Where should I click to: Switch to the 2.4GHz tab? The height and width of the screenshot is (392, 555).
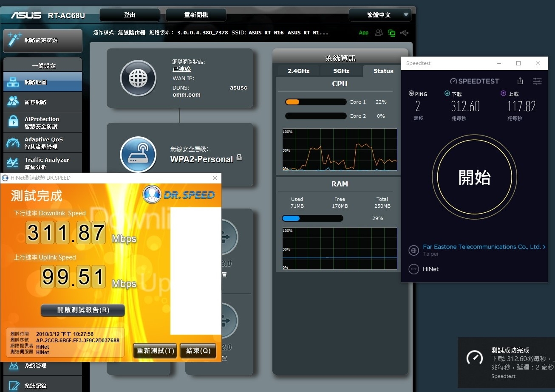point(298,71)
